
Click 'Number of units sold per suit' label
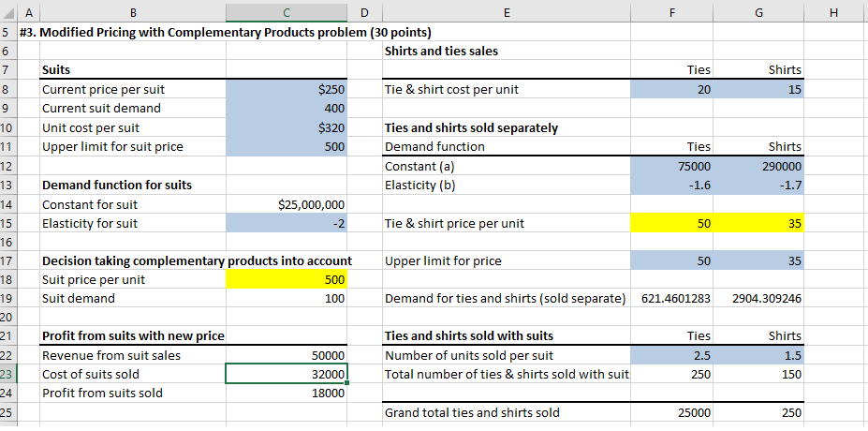pyautogui.click(x=469, y=356)
